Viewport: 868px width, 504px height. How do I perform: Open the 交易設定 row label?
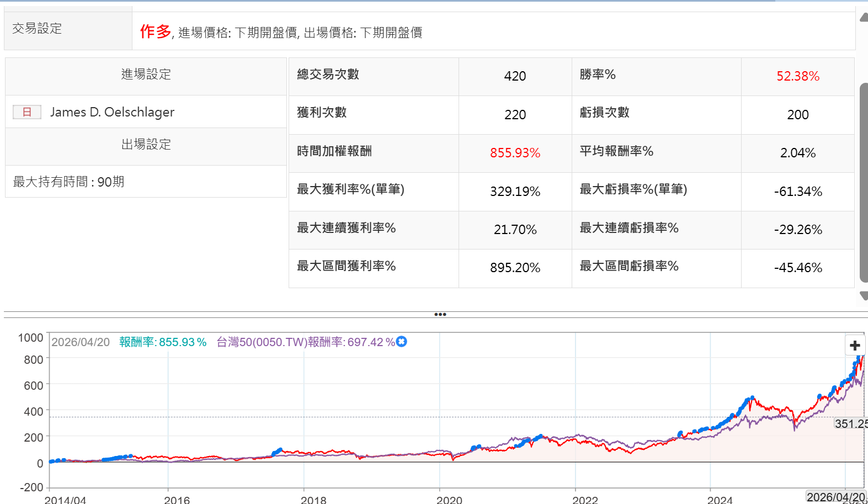pyautogui.click(x=37, y=29)
